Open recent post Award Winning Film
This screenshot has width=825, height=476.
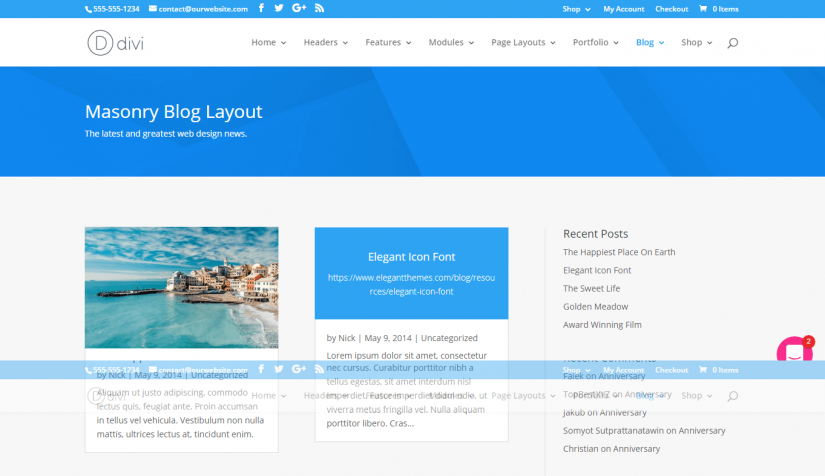click(602, 325)
